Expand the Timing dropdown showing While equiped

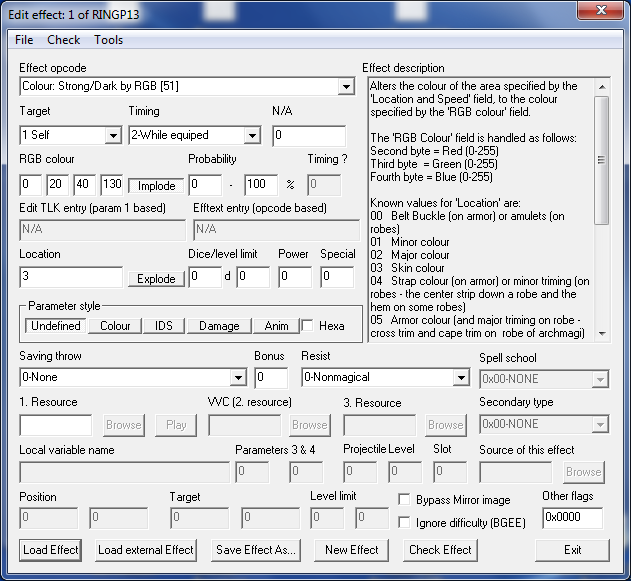252,136
